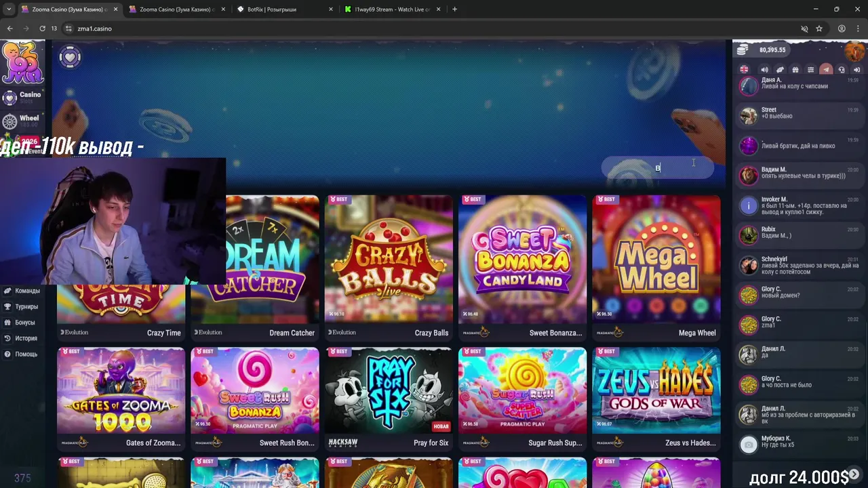This screenshot has height=488, width=868.
Task: Open the support headset icon
Action: click(842, 70)
